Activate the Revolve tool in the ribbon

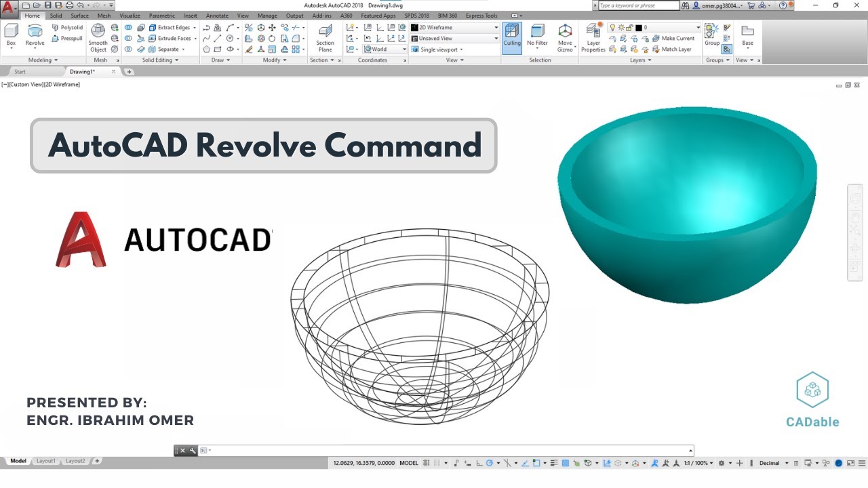[x=35, y=36]
